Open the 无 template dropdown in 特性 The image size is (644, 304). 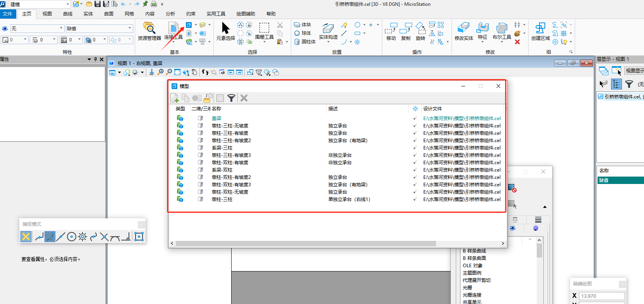[61, 28]
